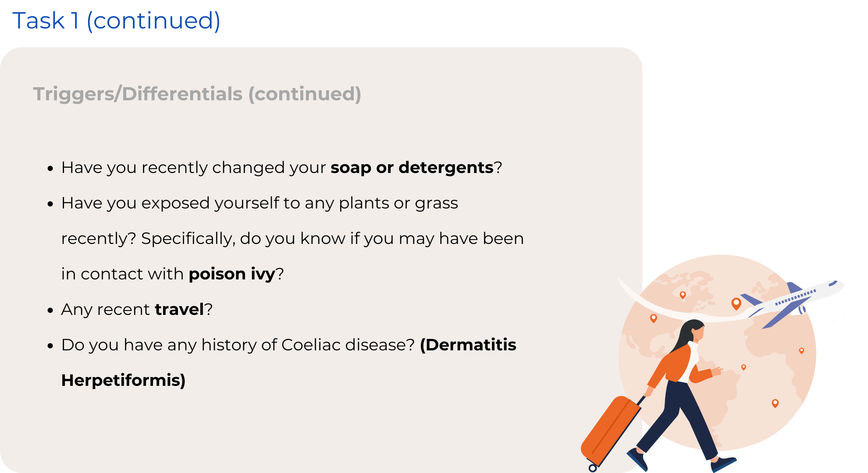This screenshot has height=473, width=868.
Task: Click the "Triggers/Differentials (continued)" heading
Action: (197, 94)
